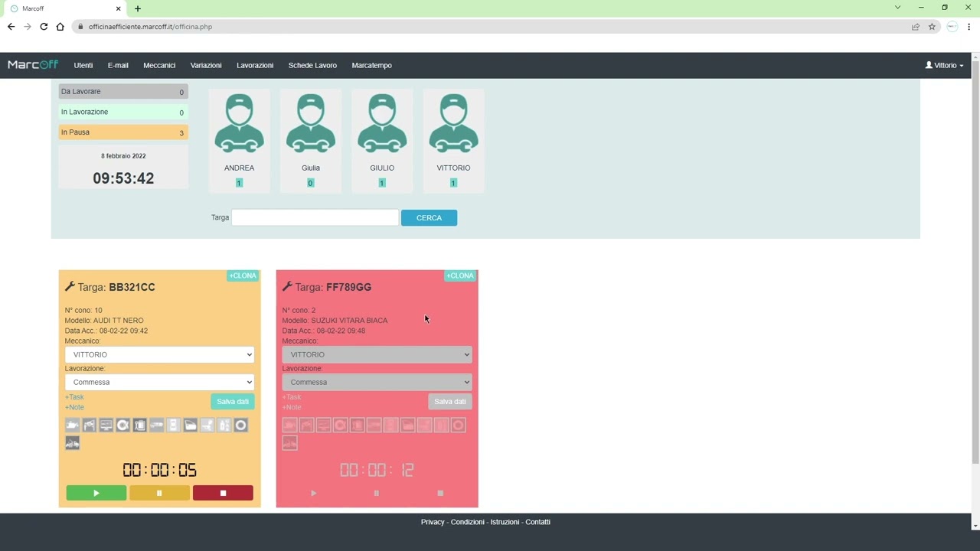Open Lavorazione dropdown on BB321CC card
Image resolution: width=980 pixels, height=551 pixels.
(159, 382)
